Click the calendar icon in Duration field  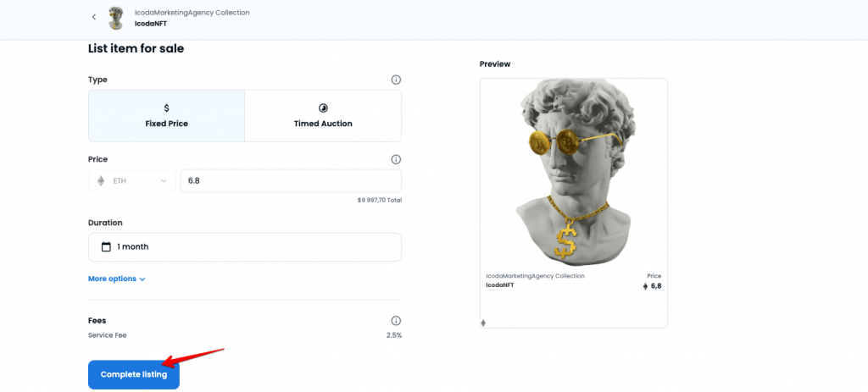tap(106, 246)
